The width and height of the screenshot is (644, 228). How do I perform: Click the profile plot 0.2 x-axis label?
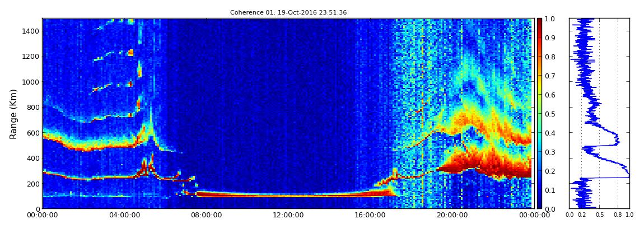tap(582, 215)
